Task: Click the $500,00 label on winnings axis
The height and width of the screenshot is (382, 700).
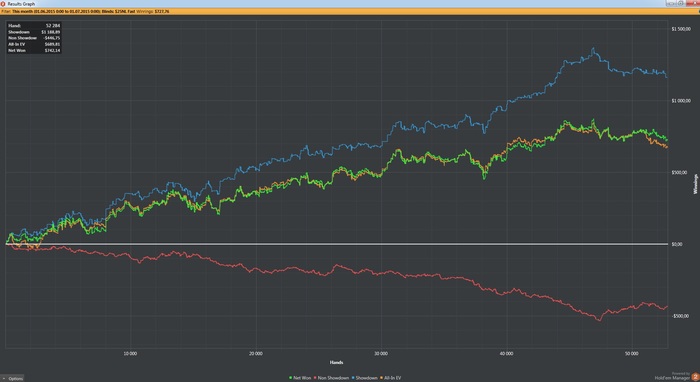Action: tap(679, 173)
